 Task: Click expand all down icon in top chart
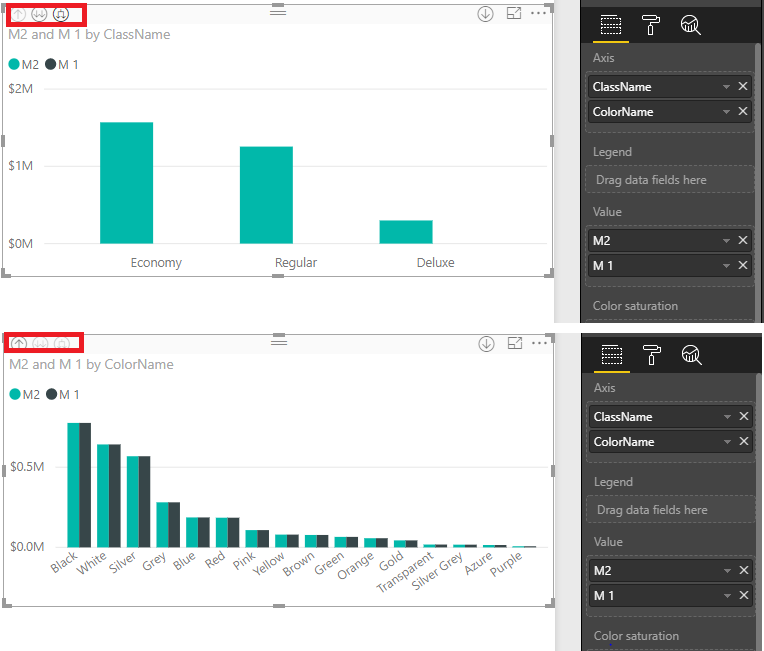coord(61,15)
